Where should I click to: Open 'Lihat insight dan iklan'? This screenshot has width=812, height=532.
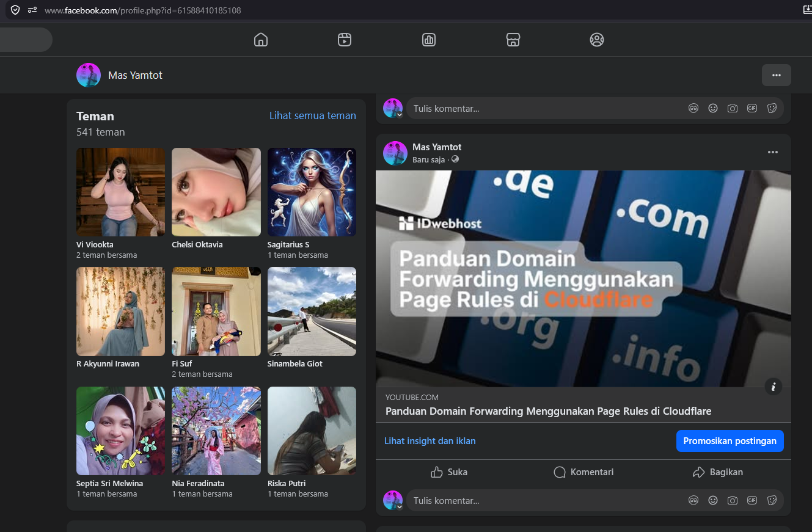(430, 441)
